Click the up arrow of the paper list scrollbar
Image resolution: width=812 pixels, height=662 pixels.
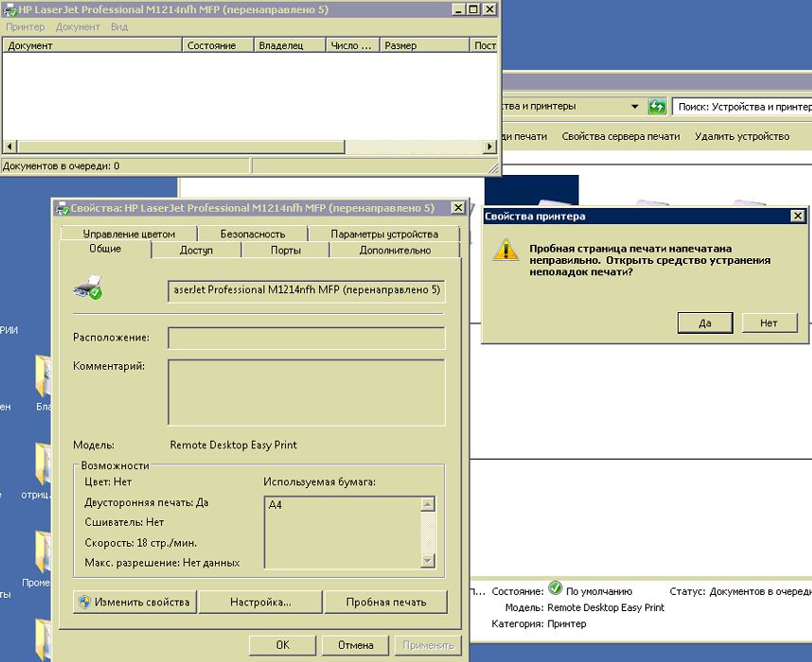[x=428, y=504]
